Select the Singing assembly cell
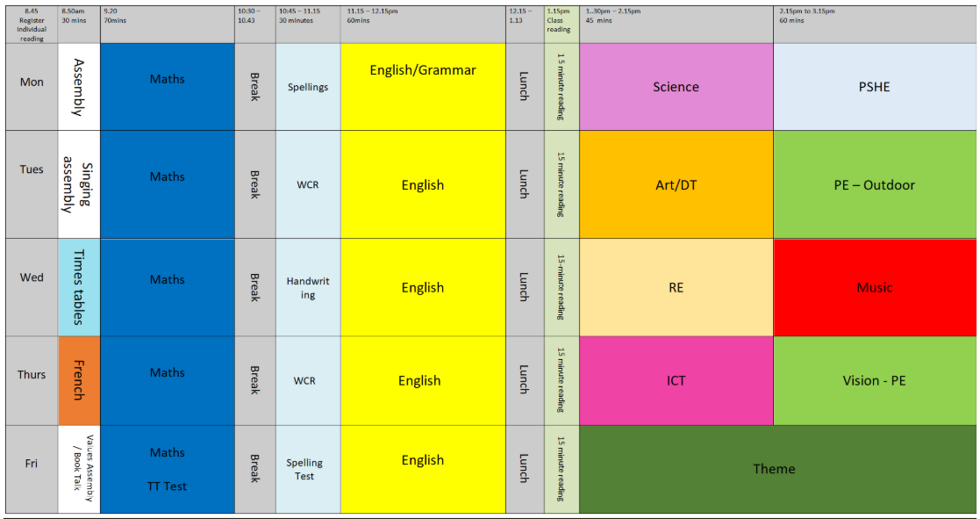 (79, 184)
